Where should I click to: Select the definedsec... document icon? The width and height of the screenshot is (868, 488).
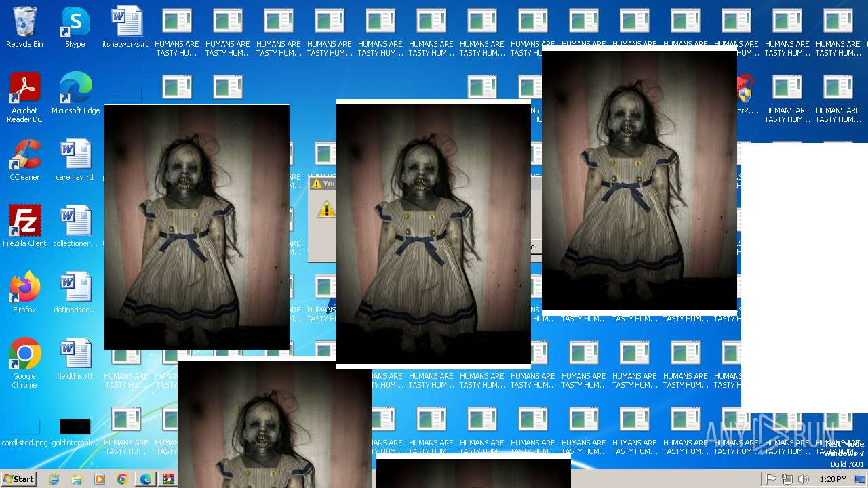(75, 293)
